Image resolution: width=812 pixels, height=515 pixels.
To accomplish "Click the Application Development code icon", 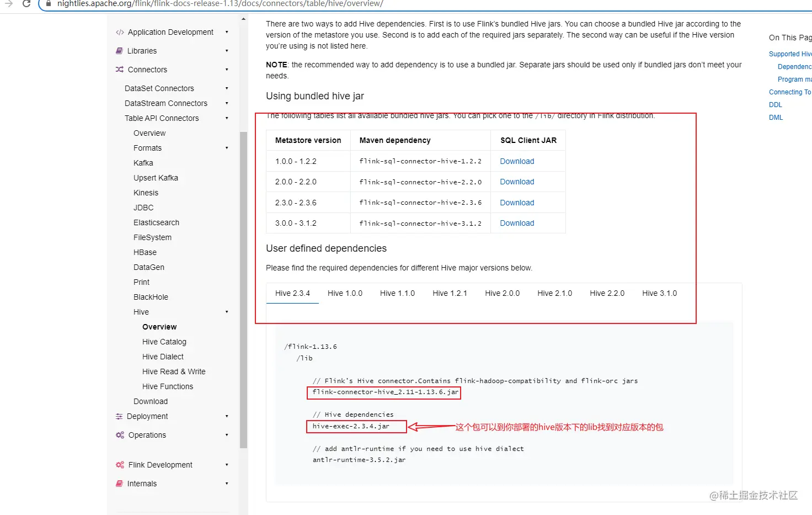I will (120, 33).
